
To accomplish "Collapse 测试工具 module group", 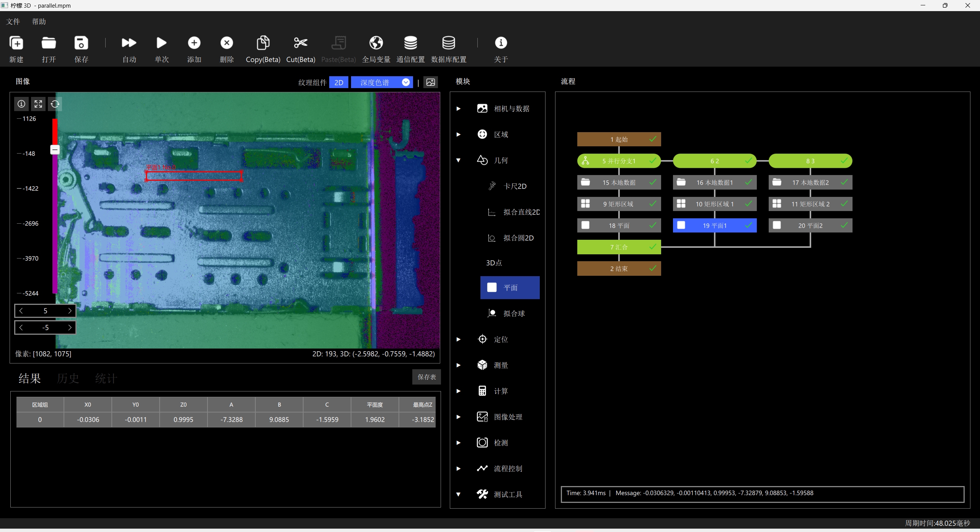I will pyautogui.click(x=459, y=494).
